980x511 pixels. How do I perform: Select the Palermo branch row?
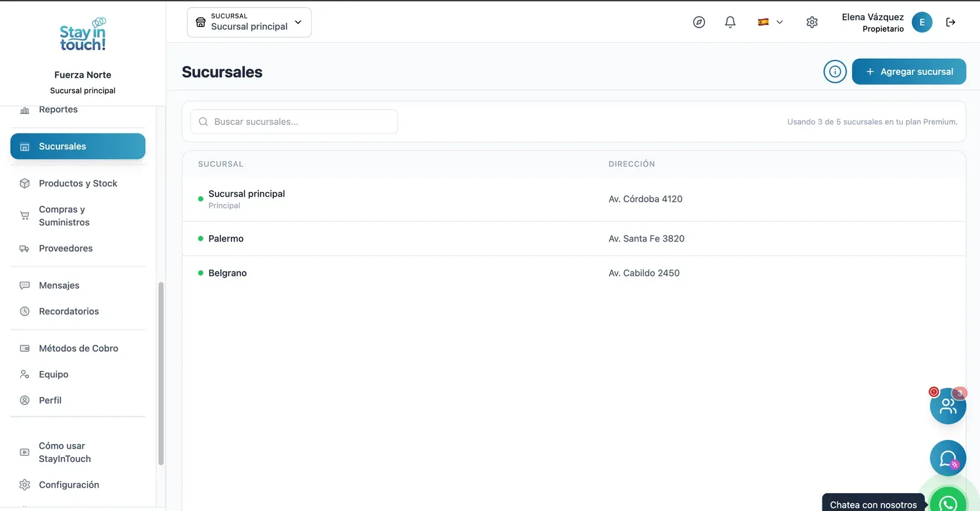(574, 239)
